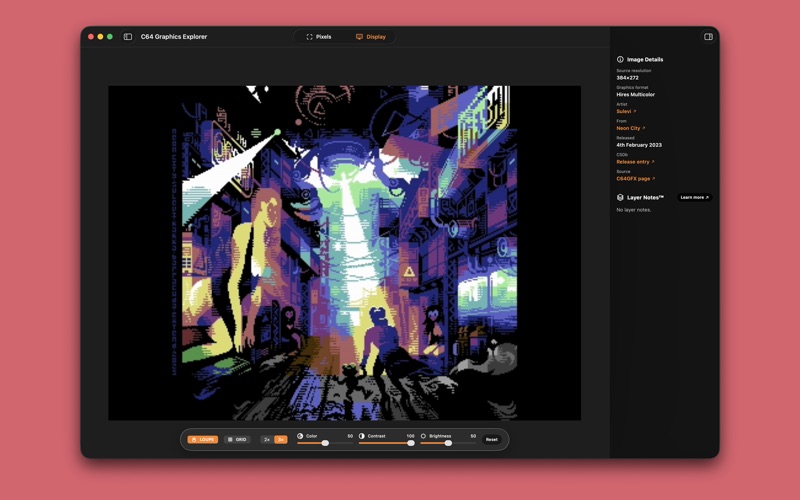Click the Brightness value 50
Screen dimensions: 800x500
[x=473, y=436]
